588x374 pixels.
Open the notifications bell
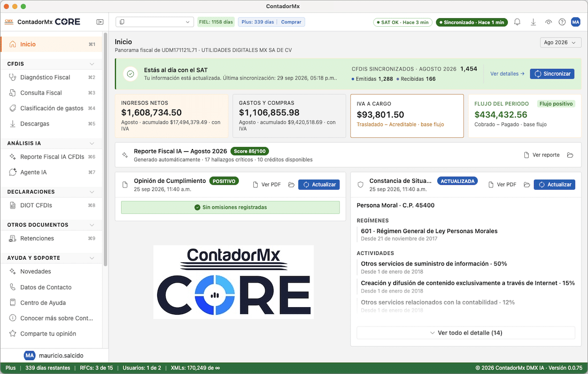517,22
